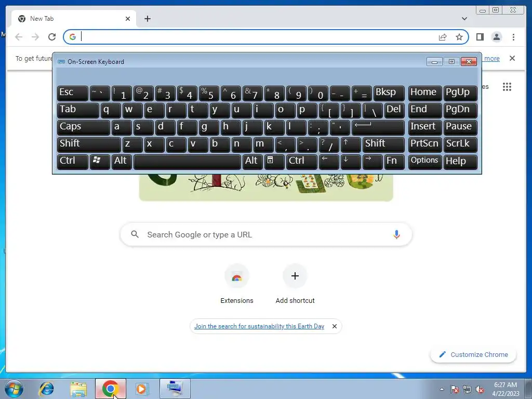Open the Extensions shortcut
Image resolution: width=532 pixels, height=399 pixels.
(237, 284)
